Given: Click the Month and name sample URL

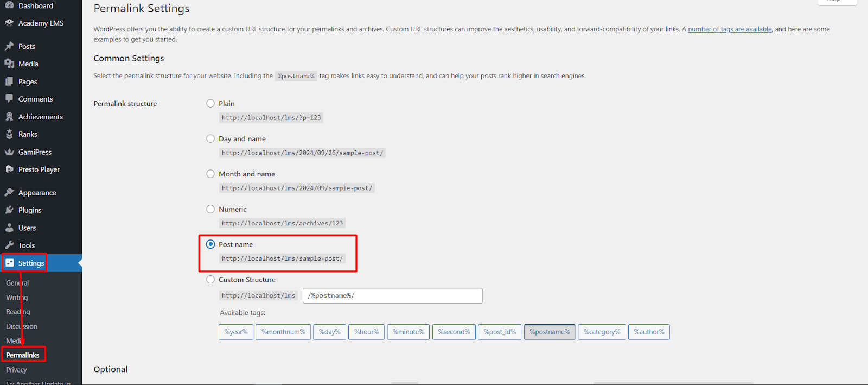Looking at the screenshot, I should [297, 188].
